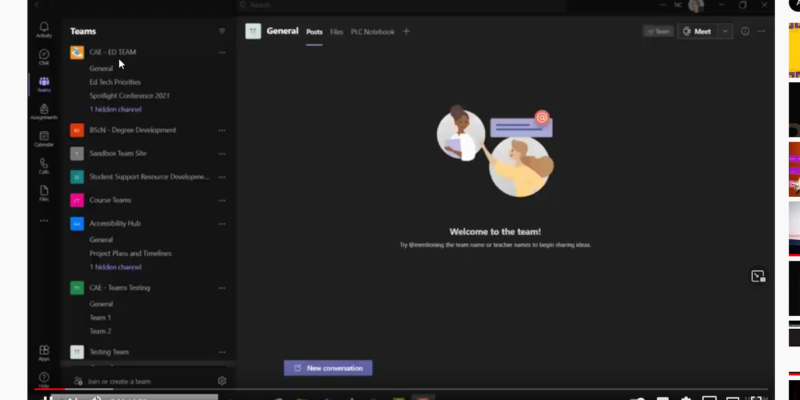Viewport: 800px width, 400px height.
Task: Open Chat in the left rail
Action: [x=44, y=57]
